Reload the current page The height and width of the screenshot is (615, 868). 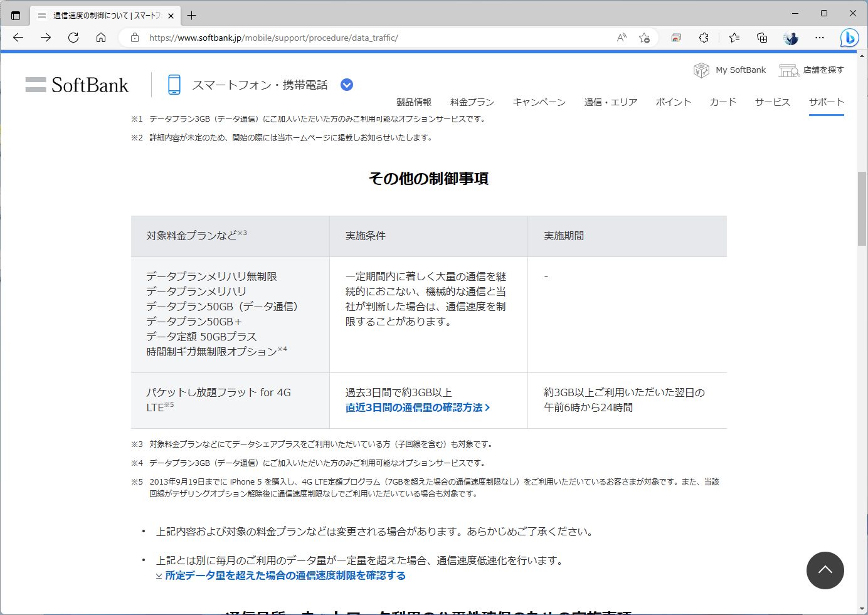click(73, 38)
